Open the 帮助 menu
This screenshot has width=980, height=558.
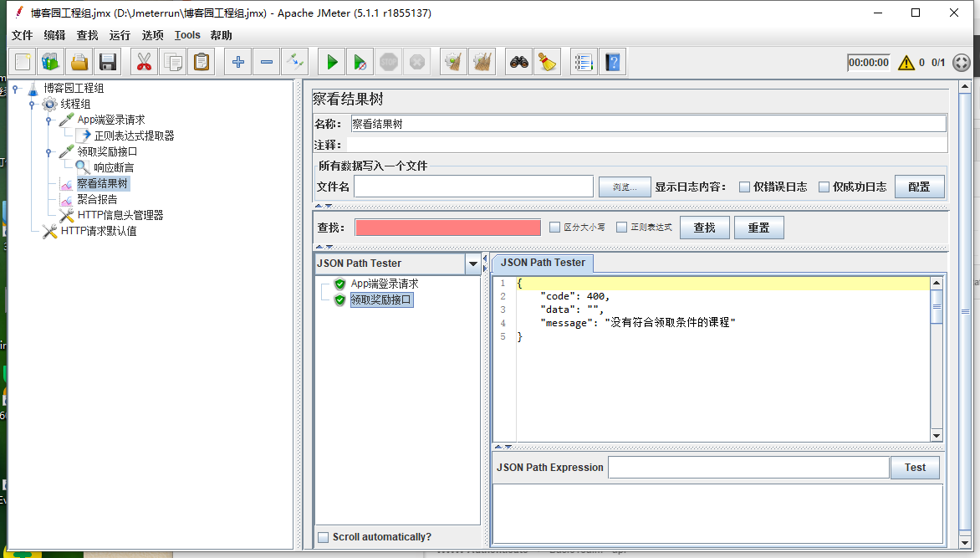pos(221,35)
